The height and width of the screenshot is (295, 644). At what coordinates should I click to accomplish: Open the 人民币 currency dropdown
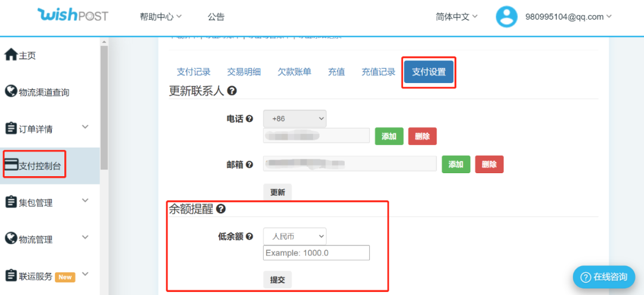coord(295,236)
